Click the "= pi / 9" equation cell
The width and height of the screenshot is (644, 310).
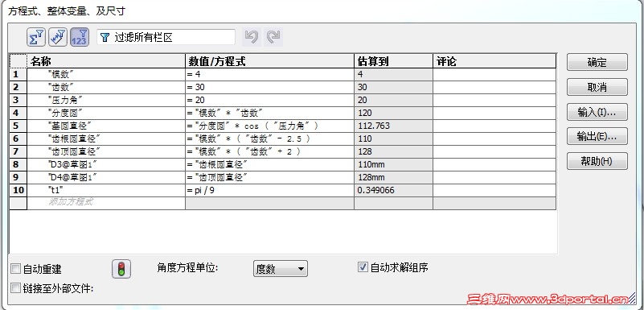tap(270, 190)
